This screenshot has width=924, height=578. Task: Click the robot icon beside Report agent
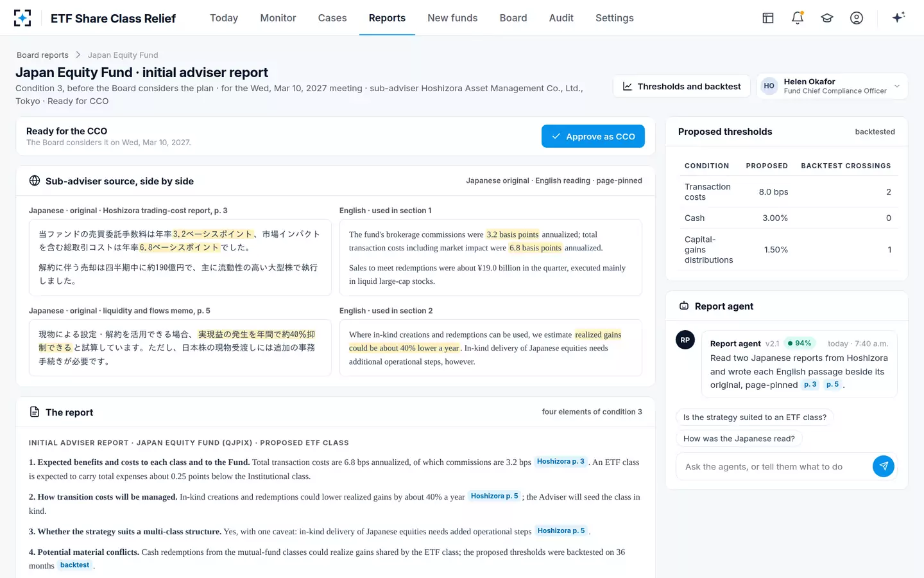pos(684,306)
